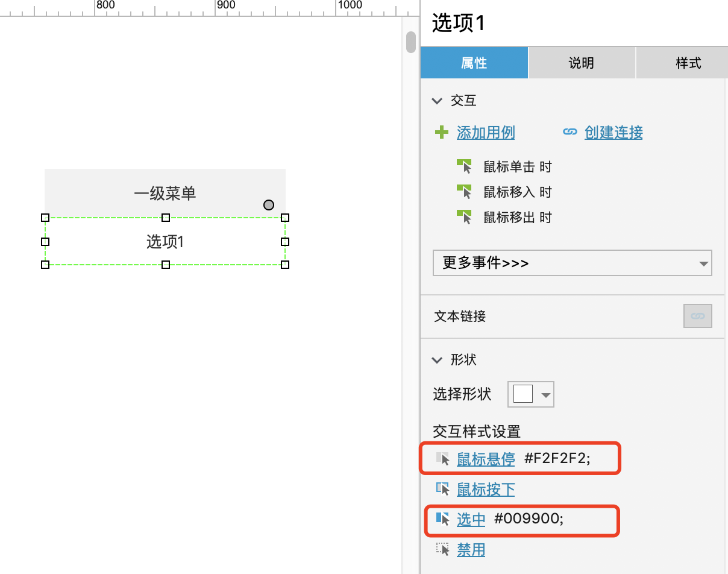Click the event icon beside 鼠标单击 时

464,166
